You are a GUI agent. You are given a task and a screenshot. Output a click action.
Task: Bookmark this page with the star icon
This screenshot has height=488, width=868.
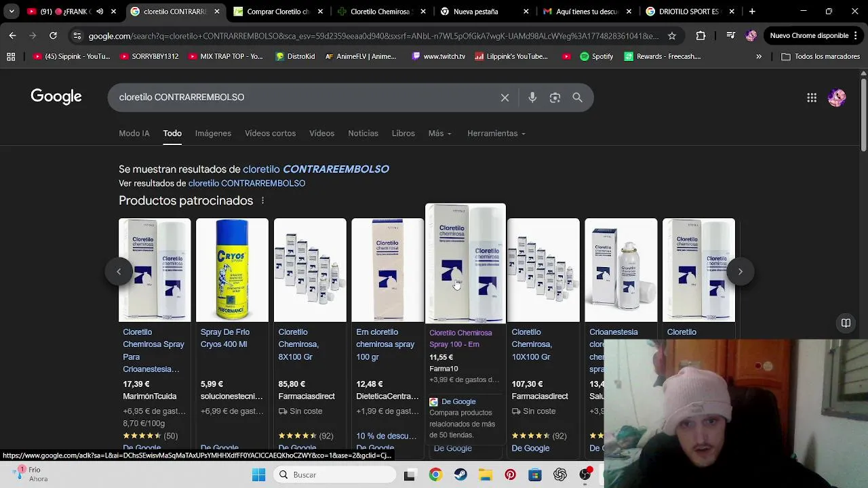pyautogui.click(x=671, y=35)
